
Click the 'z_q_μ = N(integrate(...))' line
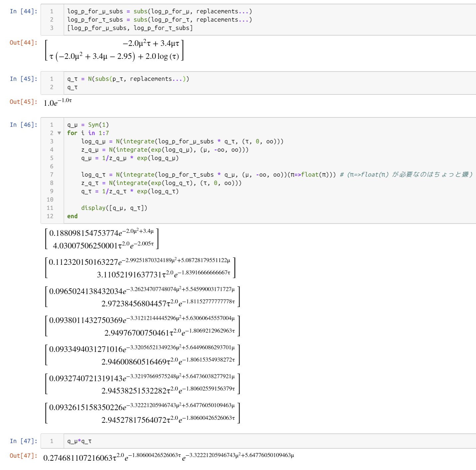click(x=165, y=150)
